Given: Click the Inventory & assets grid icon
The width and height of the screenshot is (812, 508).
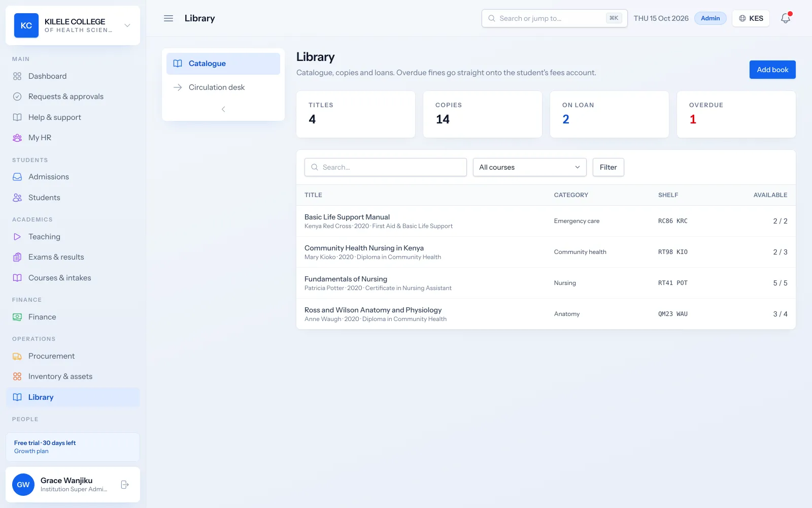Looking at the screenshot, I should point(17,376).
